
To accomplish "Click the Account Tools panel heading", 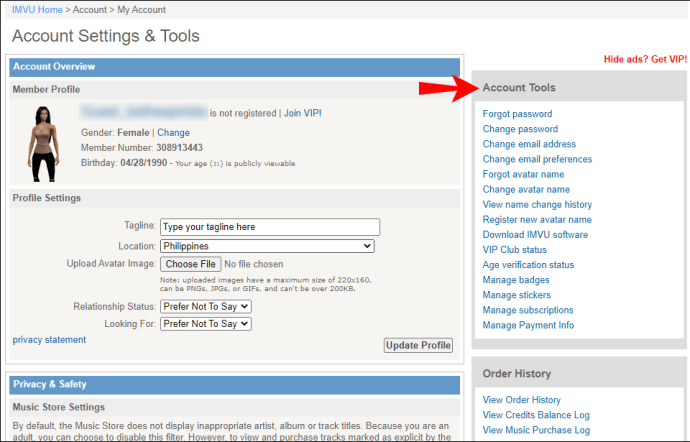I will [519, 88].
